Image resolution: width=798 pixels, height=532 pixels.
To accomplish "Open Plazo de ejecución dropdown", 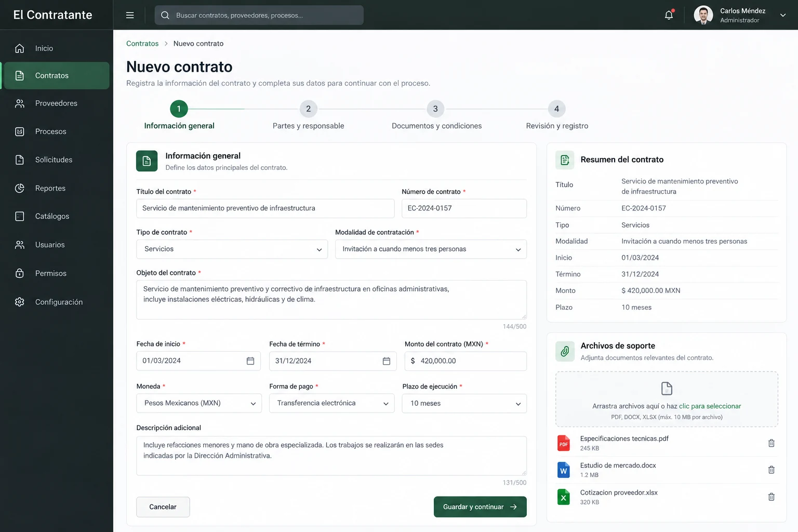I will point(464,403).
